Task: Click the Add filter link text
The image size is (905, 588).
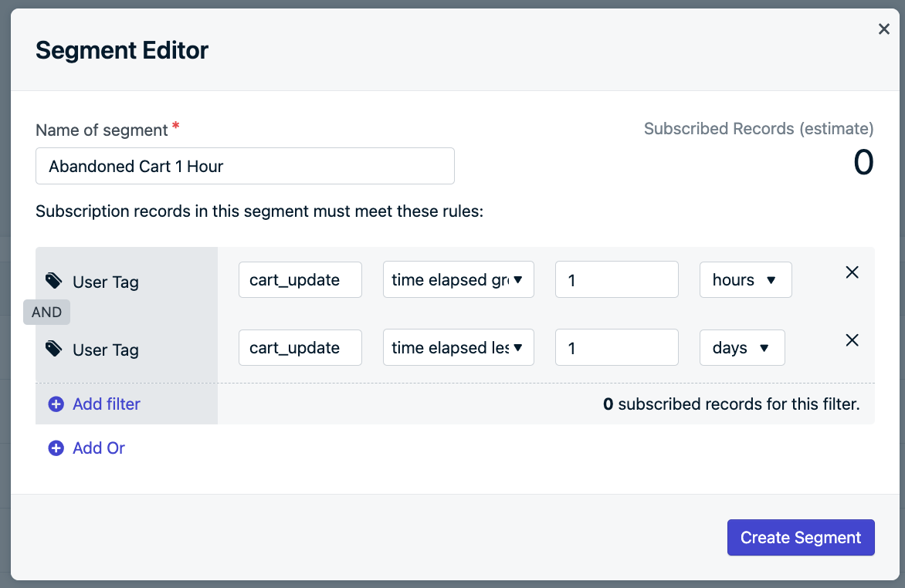Action: point(107,404)
